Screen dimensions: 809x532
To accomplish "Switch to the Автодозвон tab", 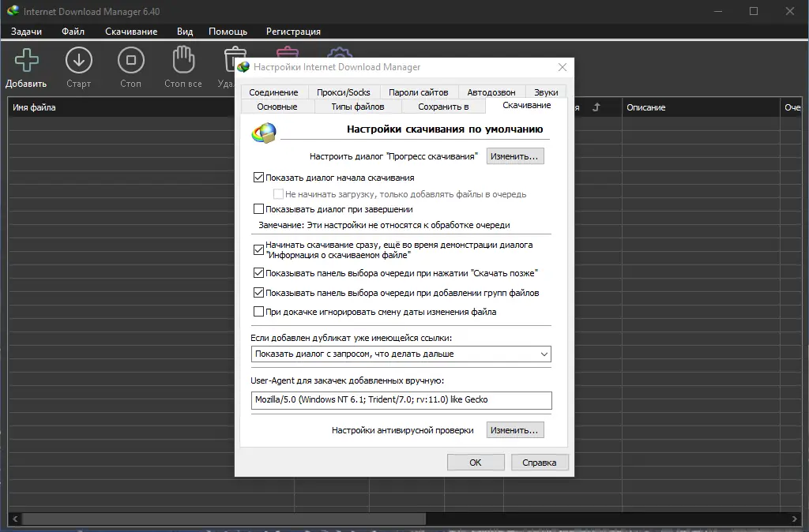I will click(491, 92).
